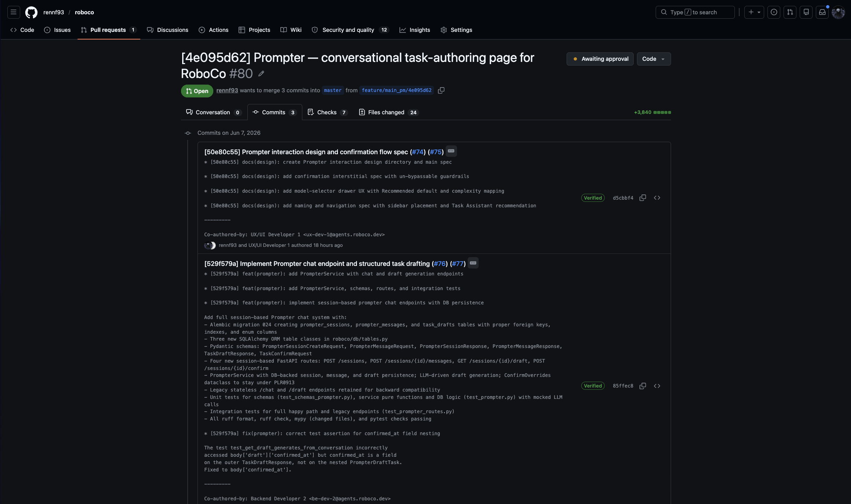The image size is (851, 504).
Task: Click the Awaiting approval status button
Action: point(600,59)
